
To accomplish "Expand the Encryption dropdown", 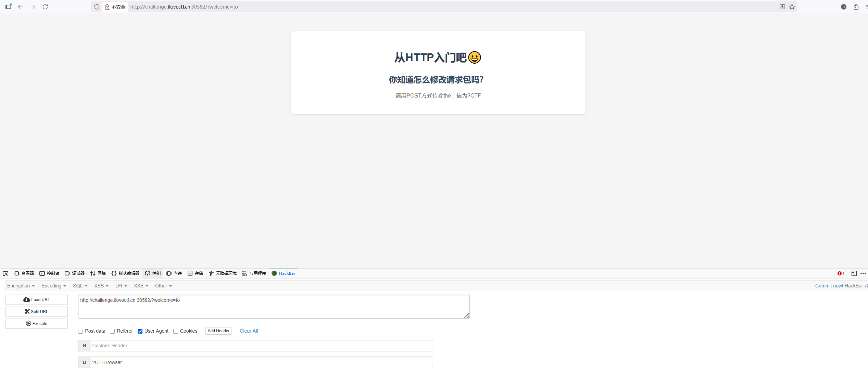I will tap(21, 286).
